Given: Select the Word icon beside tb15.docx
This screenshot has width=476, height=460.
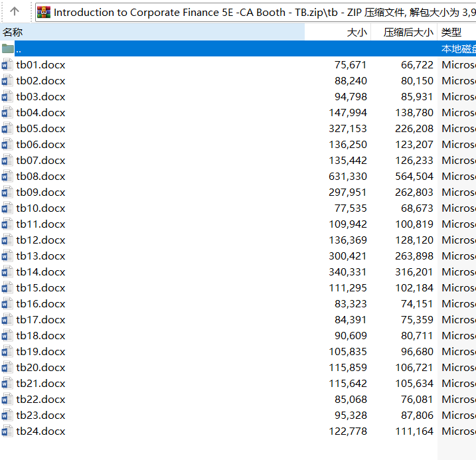Looking at the screenshot, I should [x=7, y=287].
